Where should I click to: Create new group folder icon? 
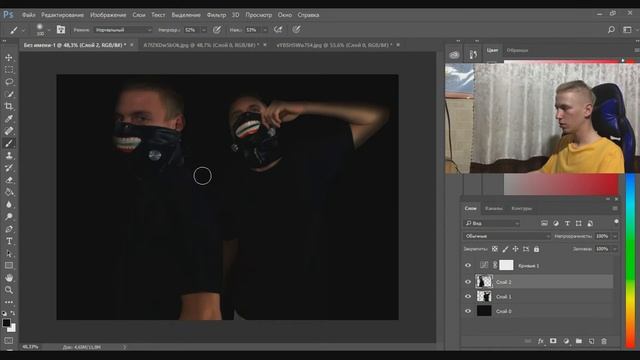tap(579, 341)
